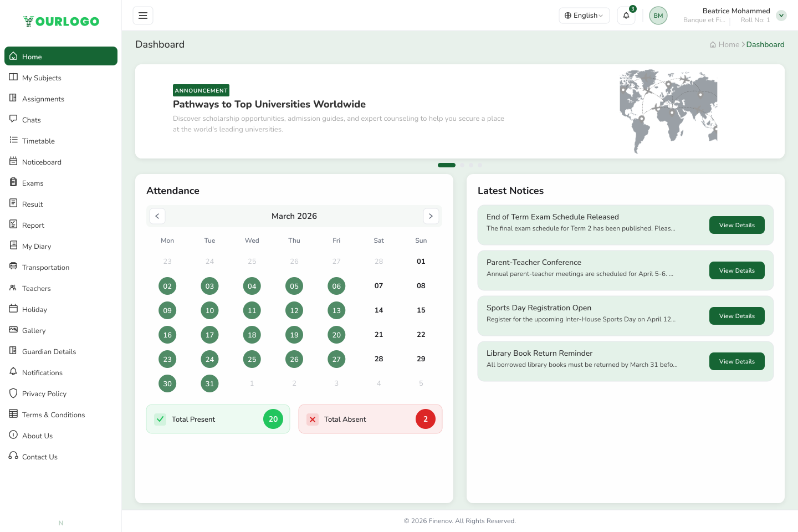Select Sunday March 01 on the calendar
The width and height of the screenshot is (798, 532).
[421, 262]
